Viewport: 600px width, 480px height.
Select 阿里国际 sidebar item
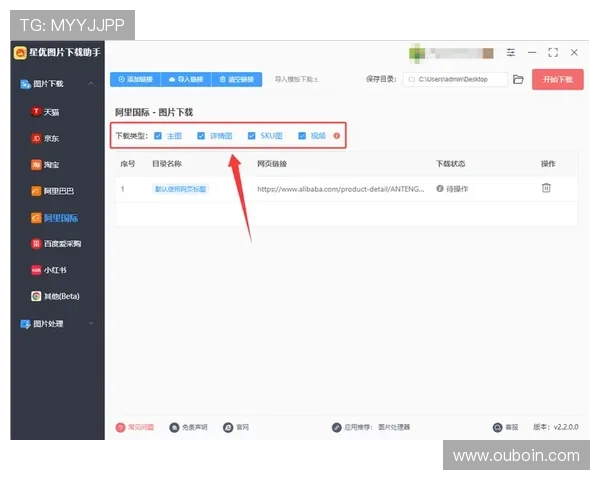[x=61, y=218]
